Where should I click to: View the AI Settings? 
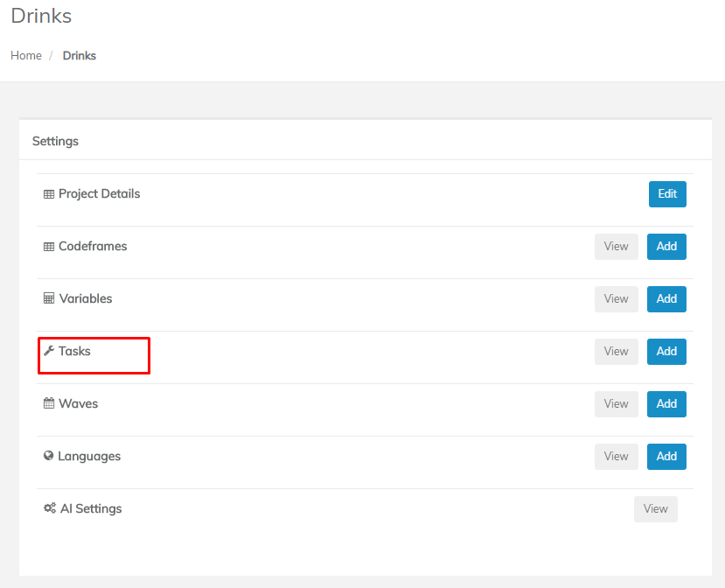tap(655, 509)
